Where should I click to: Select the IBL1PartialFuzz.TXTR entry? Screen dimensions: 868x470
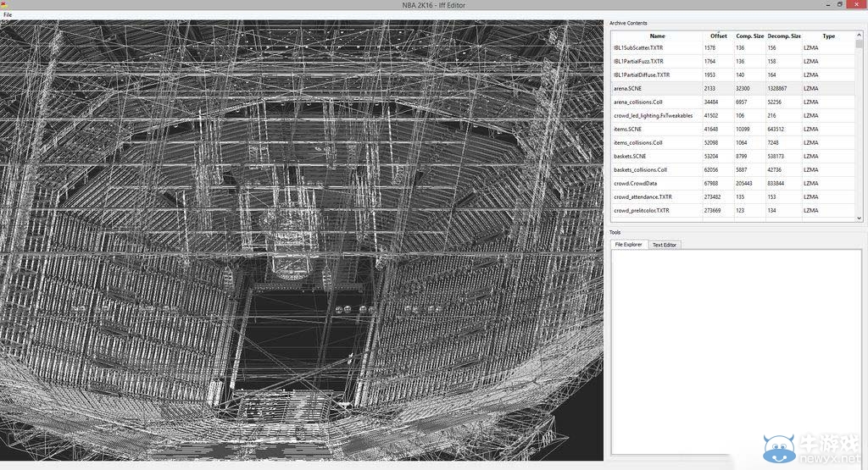(x=733, y=61)
